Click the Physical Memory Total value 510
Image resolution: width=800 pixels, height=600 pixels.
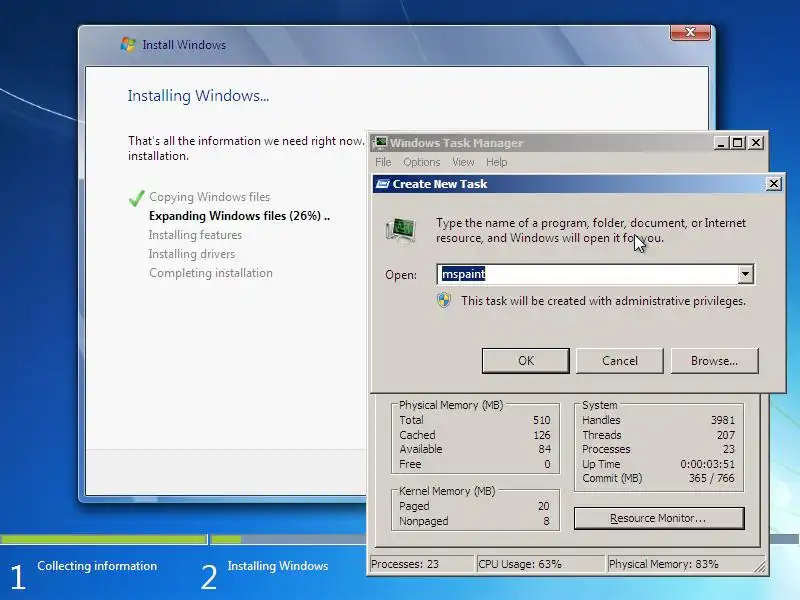click(x=541, y=420)
